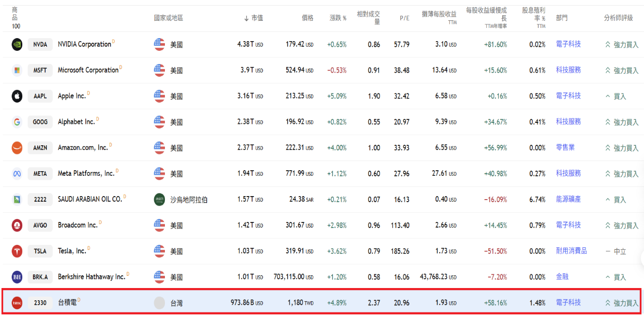This screenshot has width=644, height=319.
Task: Open the AVGO ticker symbol link
Action: (40, 226)
